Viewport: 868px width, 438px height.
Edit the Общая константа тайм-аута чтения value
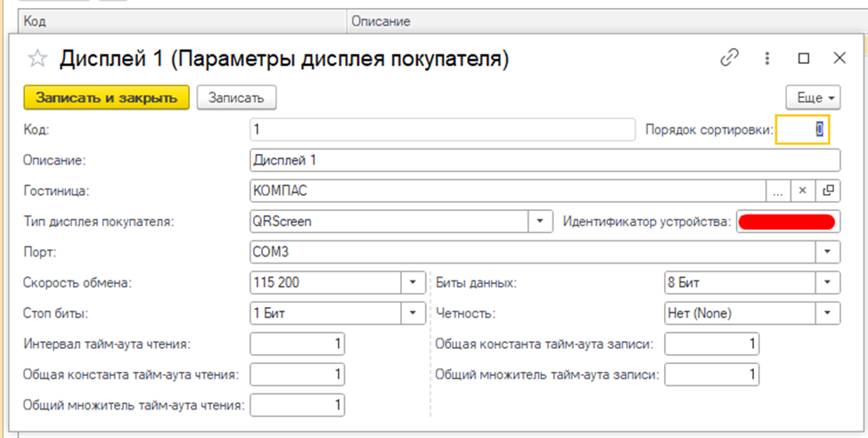(298, 375)
